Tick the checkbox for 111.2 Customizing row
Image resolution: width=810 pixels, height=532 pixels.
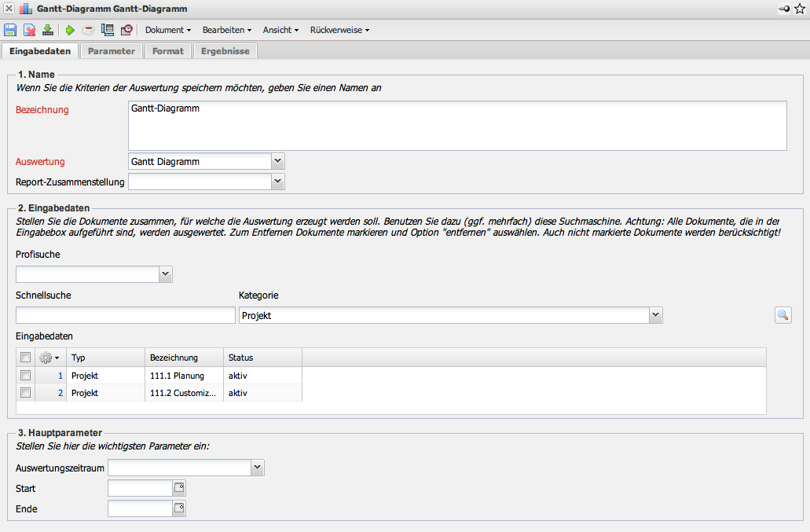(x=26, y=393)
